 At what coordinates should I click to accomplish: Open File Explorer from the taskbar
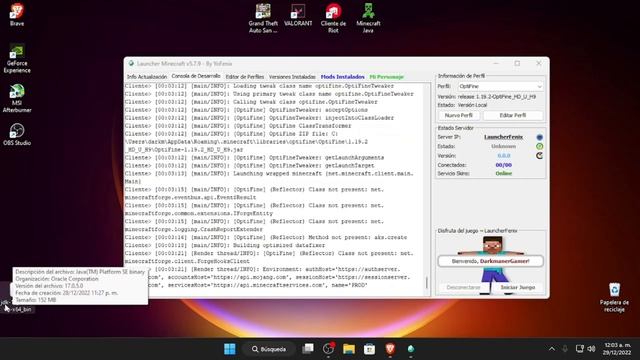pos(349,349)
